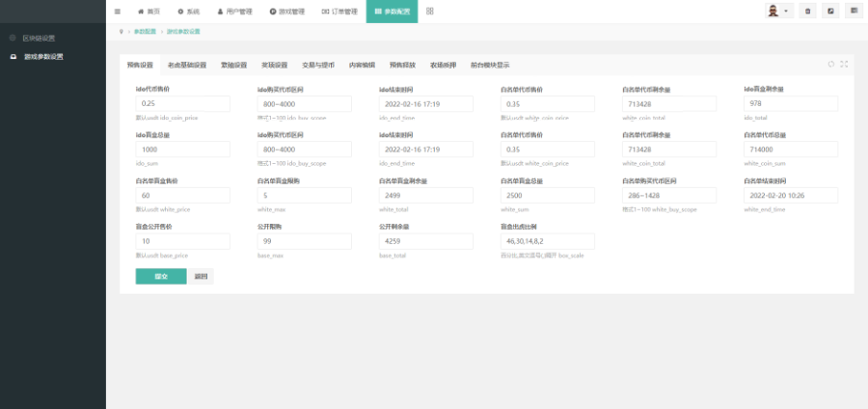
Task: Focus the base_total field showing 4259
Action: point(426,241)
